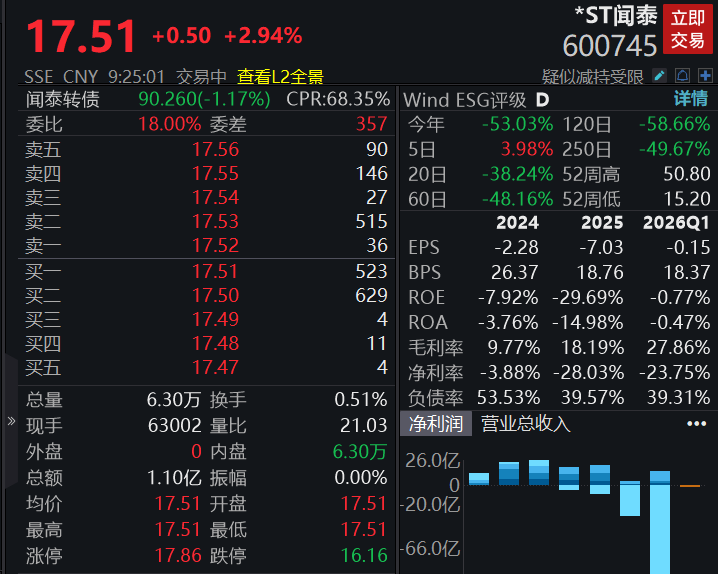Click the 2026Q1 column header
718x574 pixels.
click(x=676, y=223)
